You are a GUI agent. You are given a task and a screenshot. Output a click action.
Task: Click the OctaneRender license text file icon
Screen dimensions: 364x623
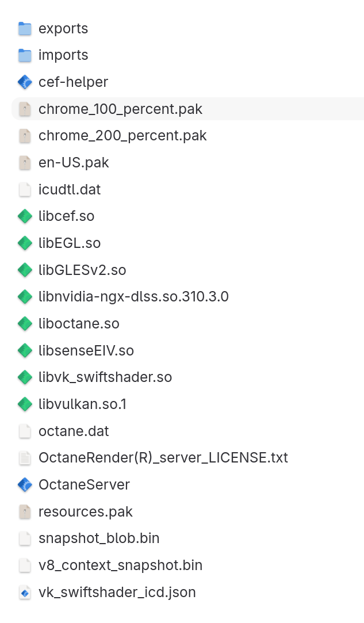(25, 458)
